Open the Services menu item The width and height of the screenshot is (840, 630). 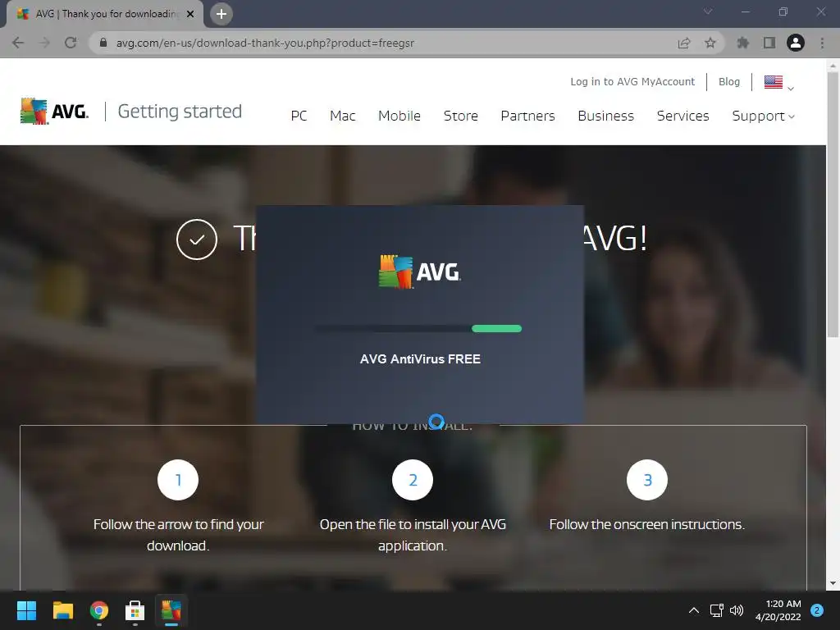pyautogui.click(x=683, y=116)
